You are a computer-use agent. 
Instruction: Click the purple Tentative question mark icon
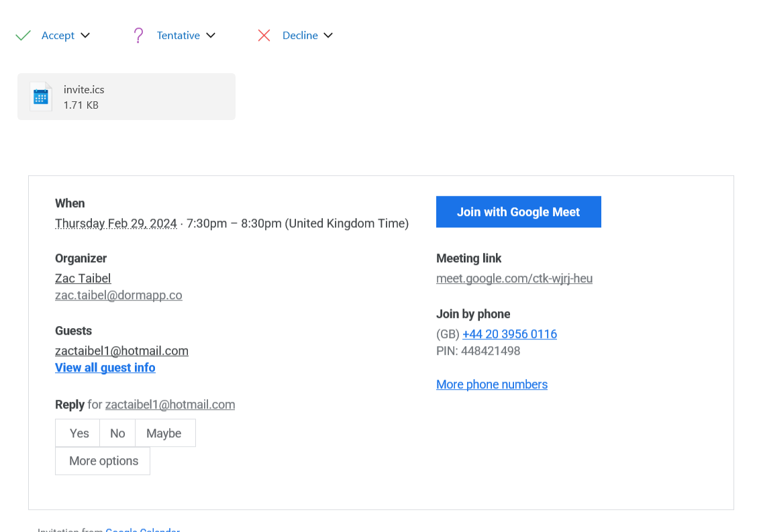click(138, 36)
